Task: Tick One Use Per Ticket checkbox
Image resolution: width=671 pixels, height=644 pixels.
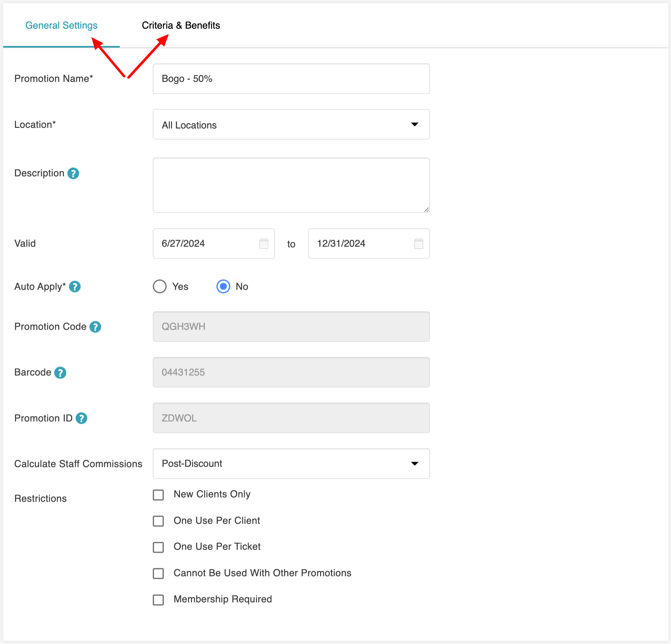Action: tap(158, 547)
